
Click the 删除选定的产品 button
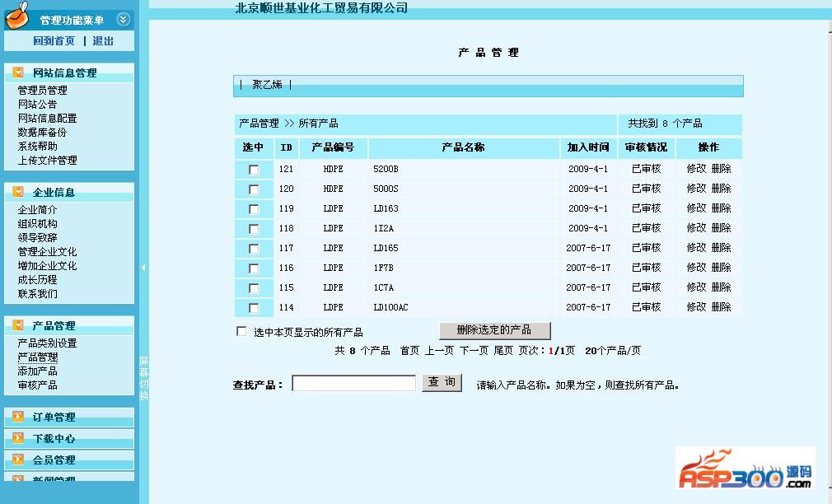point(495,330)
